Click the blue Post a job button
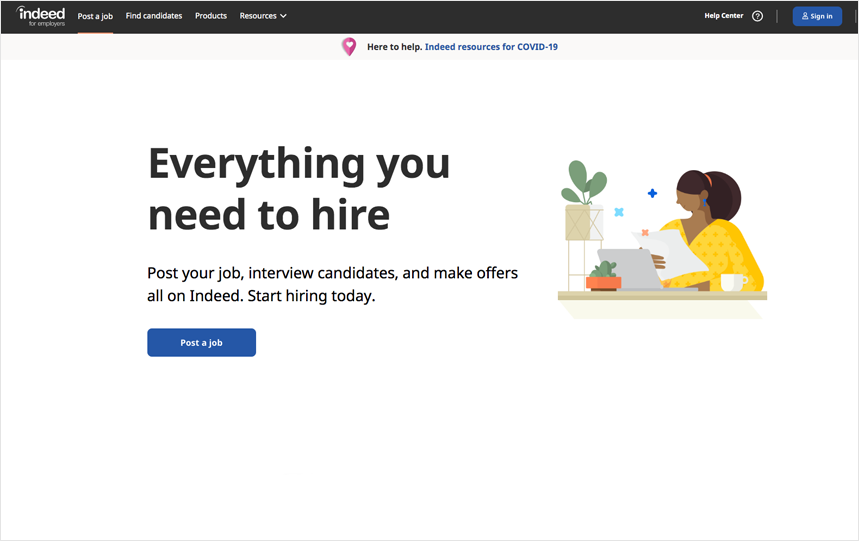Viewport: 859px width, 541px height. click(x=202, y=342)
